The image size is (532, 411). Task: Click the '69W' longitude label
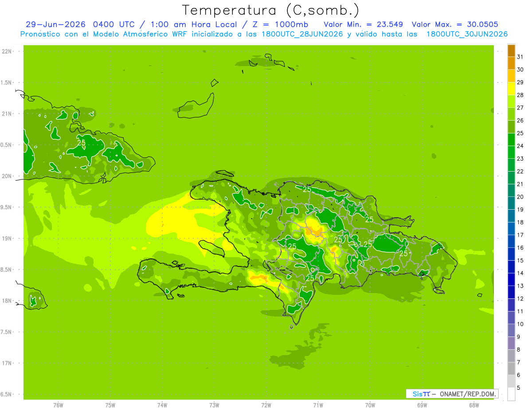click(422, 405)
